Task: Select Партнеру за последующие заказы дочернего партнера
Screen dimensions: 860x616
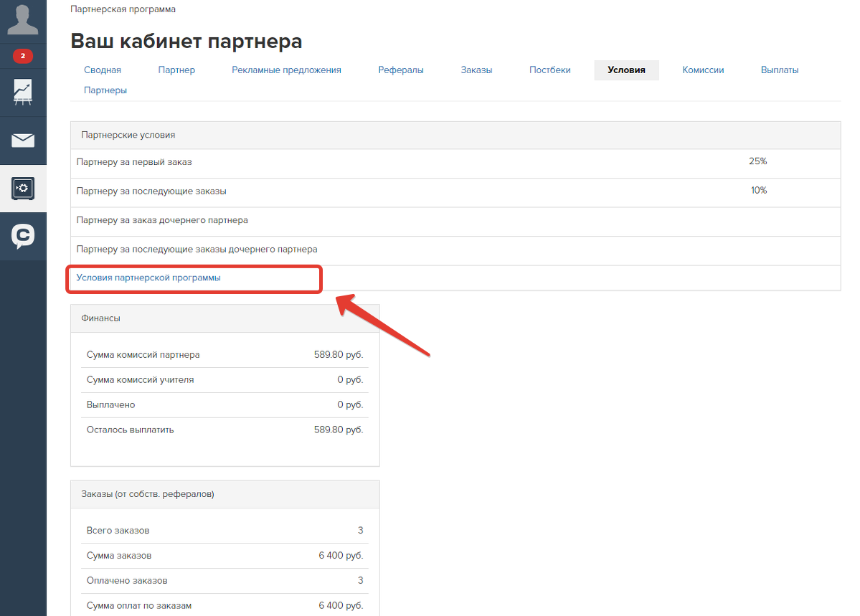Action: (x=455, y=250)
